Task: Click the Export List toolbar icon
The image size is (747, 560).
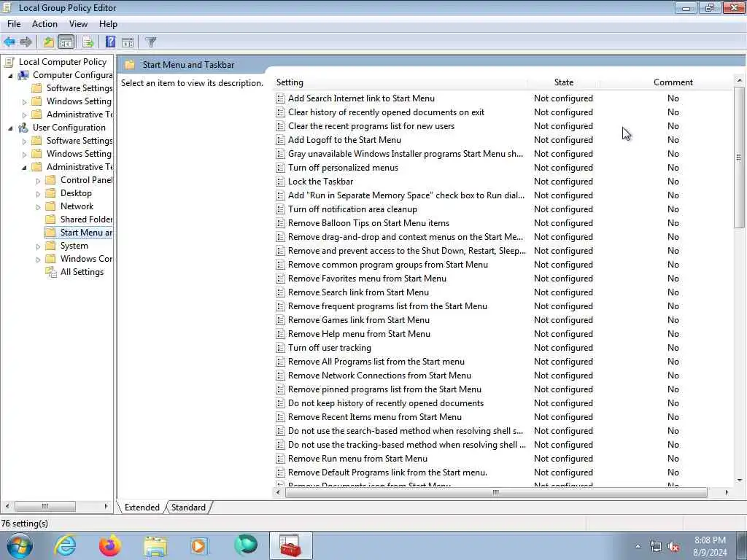Action: point(88,42)
